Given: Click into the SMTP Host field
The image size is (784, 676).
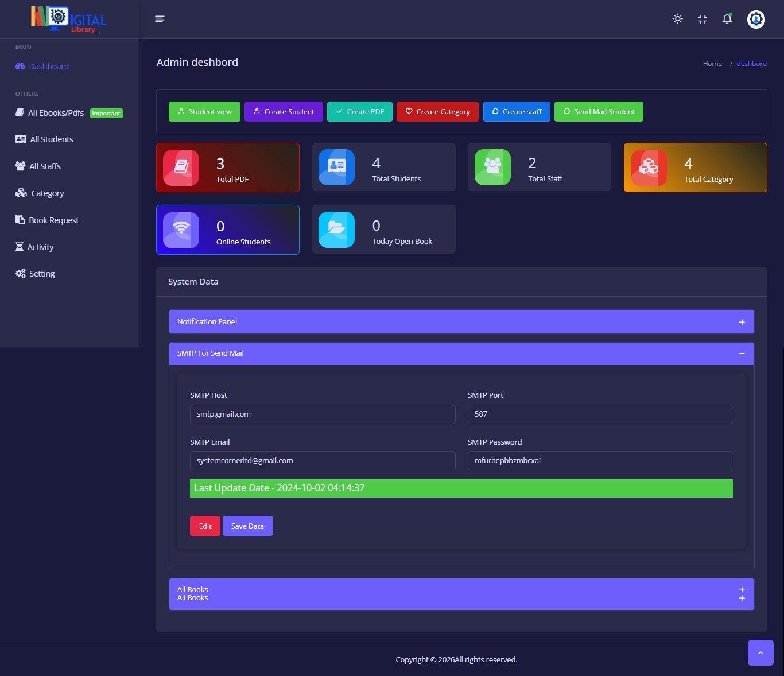Looking at the screenshot, I should 323,414.
